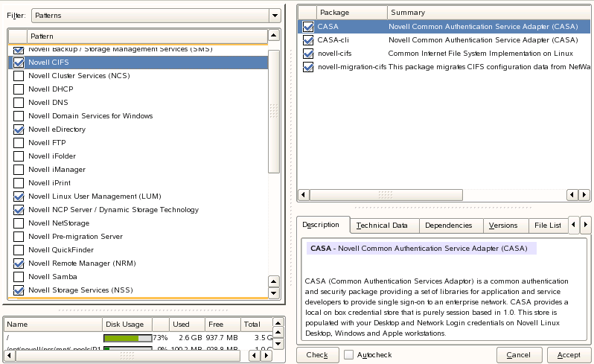Enable the Novell Pre-migration Server checkbox
This screenshot has width=594, height=364.
click(x=19, y=237)
